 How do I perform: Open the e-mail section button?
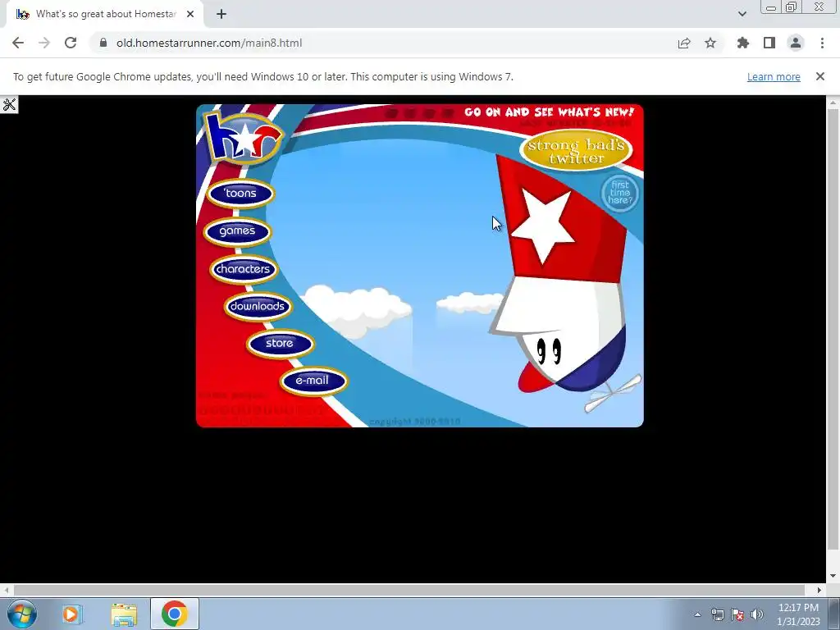[x=313, y=381]
